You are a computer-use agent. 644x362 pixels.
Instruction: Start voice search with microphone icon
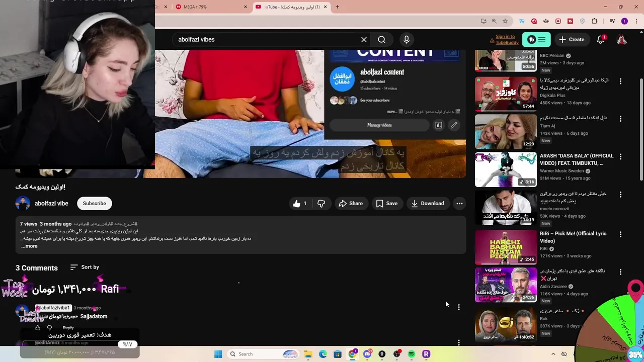407,40
